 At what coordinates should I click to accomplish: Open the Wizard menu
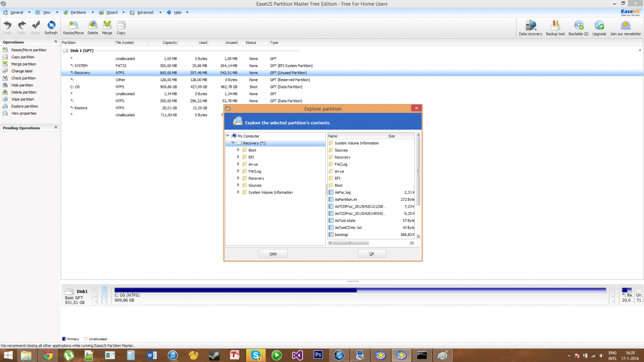coord(112,13)
